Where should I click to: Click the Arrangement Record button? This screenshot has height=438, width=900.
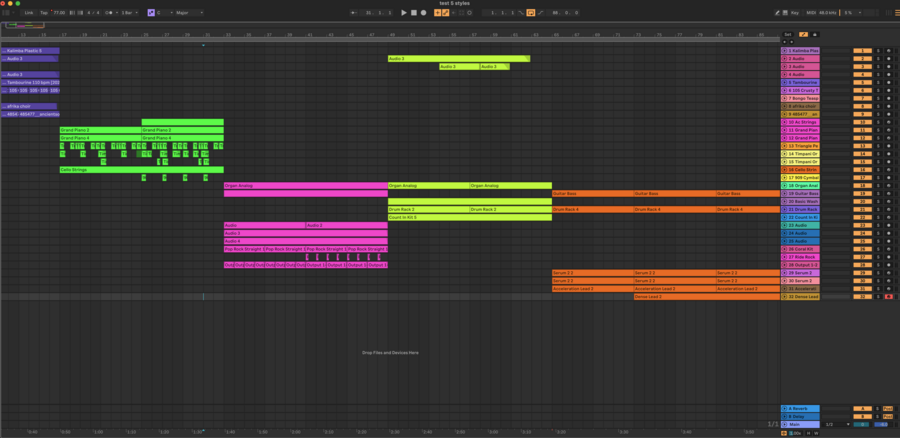[x=424, y=13]
